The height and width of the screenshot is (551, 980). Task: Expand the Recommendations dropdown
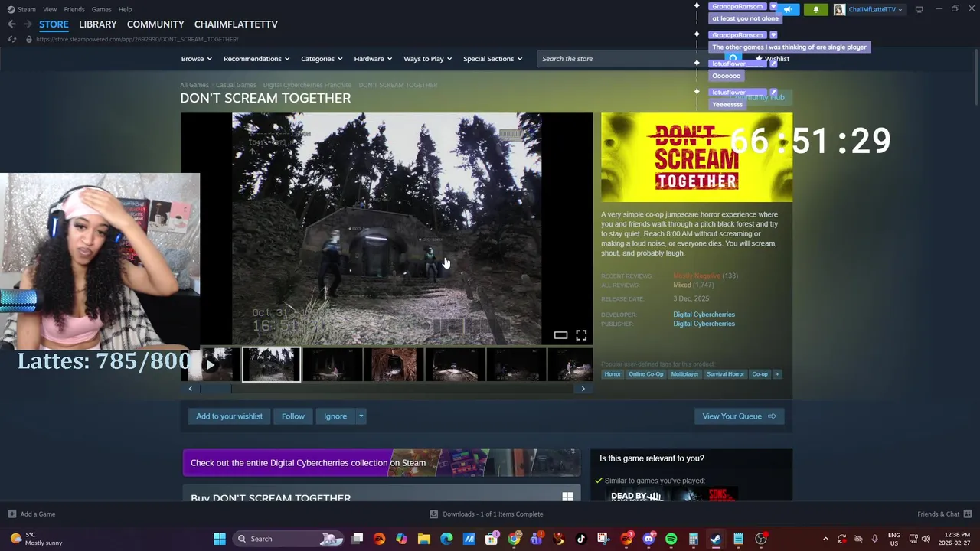coord(256,59)
